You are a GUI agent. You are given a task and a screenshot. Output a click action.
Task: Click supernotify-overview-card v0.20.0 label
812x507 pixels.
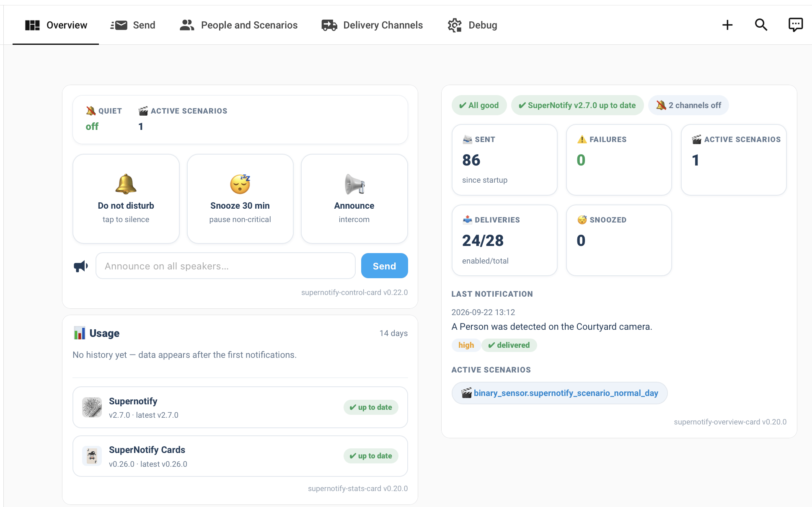click(730, 422)
